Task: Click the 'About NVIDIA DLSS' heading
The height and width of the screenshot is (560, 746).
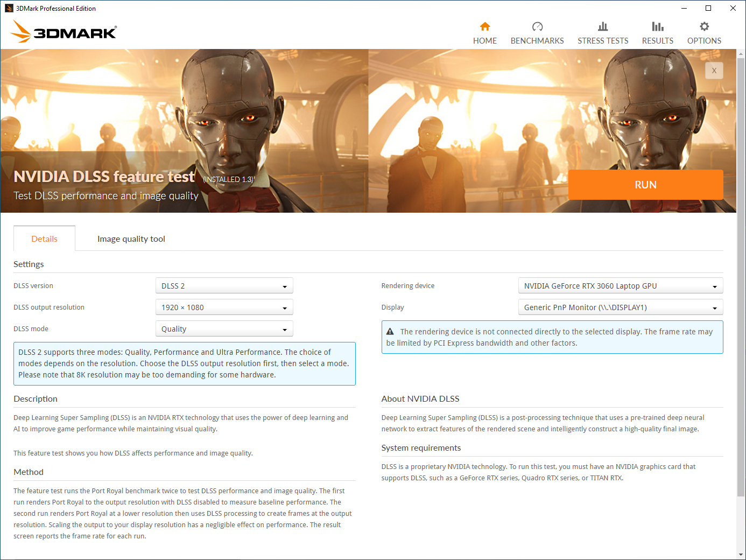Action: [420, 398]
